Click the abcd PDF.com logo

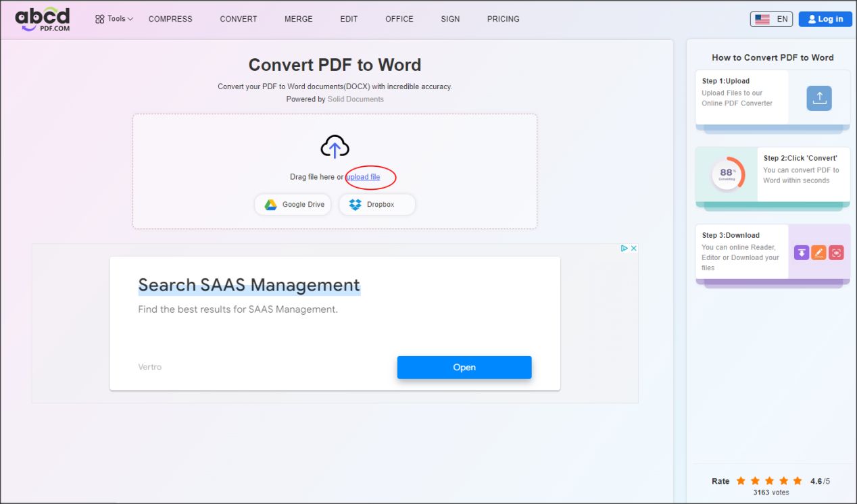tap(43, 20)
